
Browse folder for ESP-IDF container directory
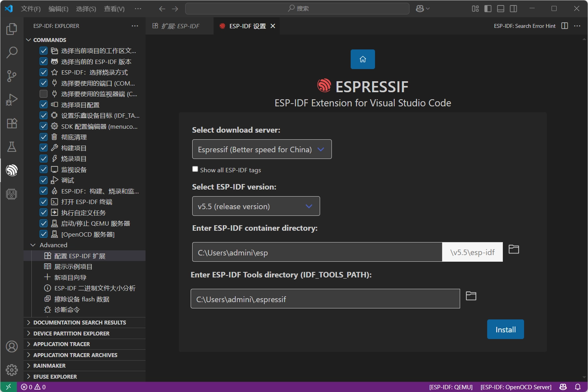coord(513,249)
